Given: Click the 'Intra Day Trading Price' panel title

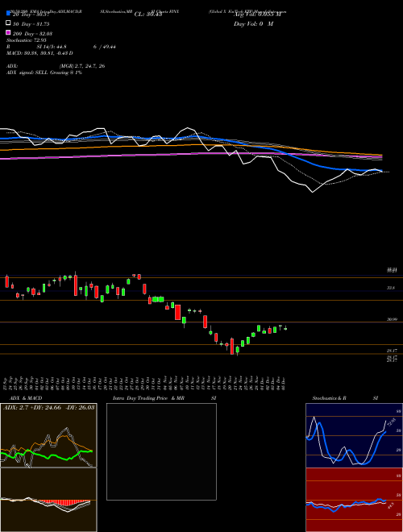Looking at the screenshot, I should click(140, 398).
